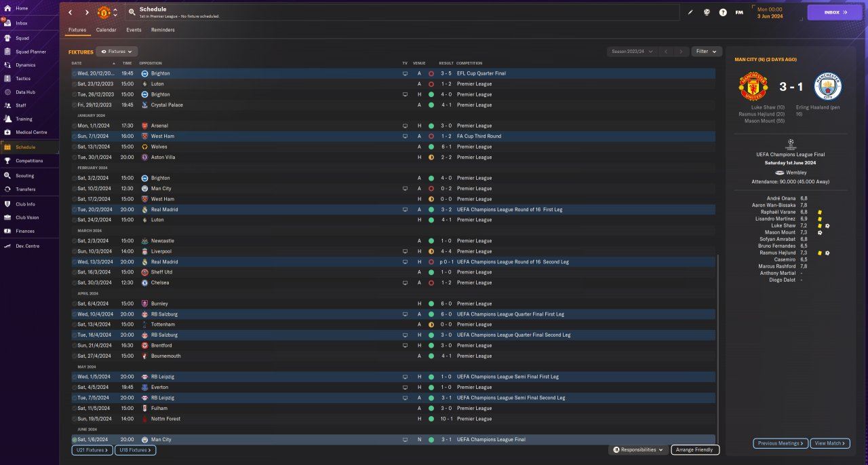Open the Squad shirt icon
Viewport: 868px width, 465px height.
point(7,38)
